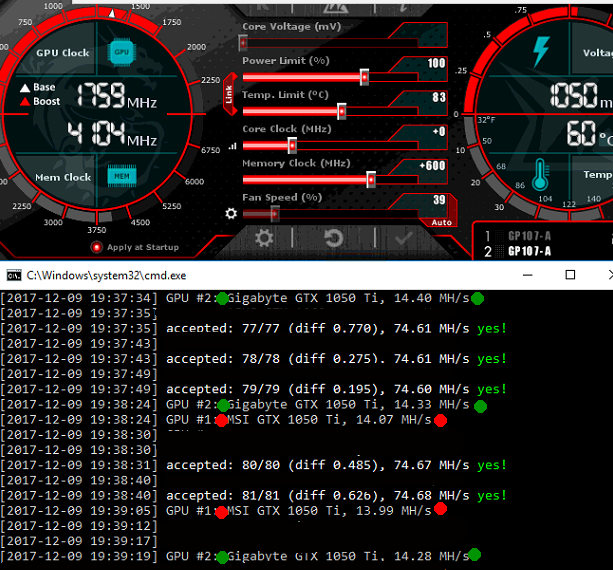
Task: Toggle fan speed Auto mode
Action: point(441,222)
